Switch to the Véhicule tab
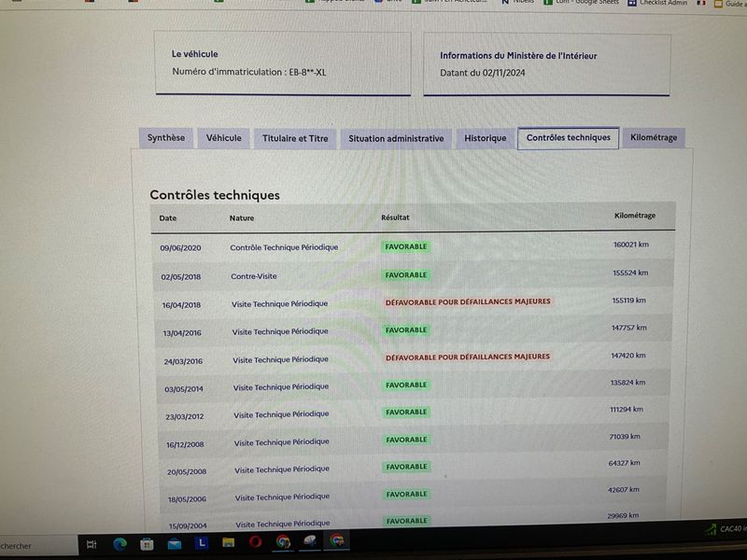Image resolution: width=747 pixels, height=560 pixels. [223, 138]
